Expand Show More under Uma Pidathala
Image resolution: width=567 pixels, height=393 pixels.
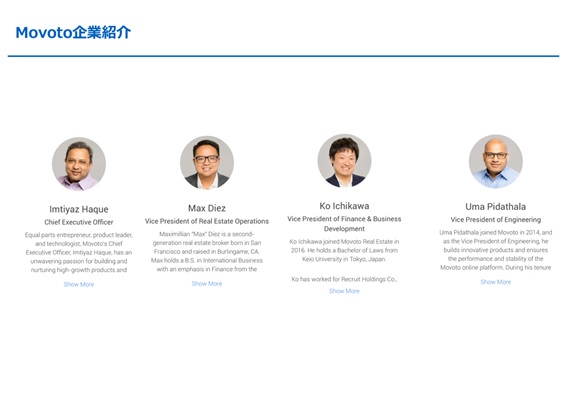pyautogui.click(x=496, y=282)
